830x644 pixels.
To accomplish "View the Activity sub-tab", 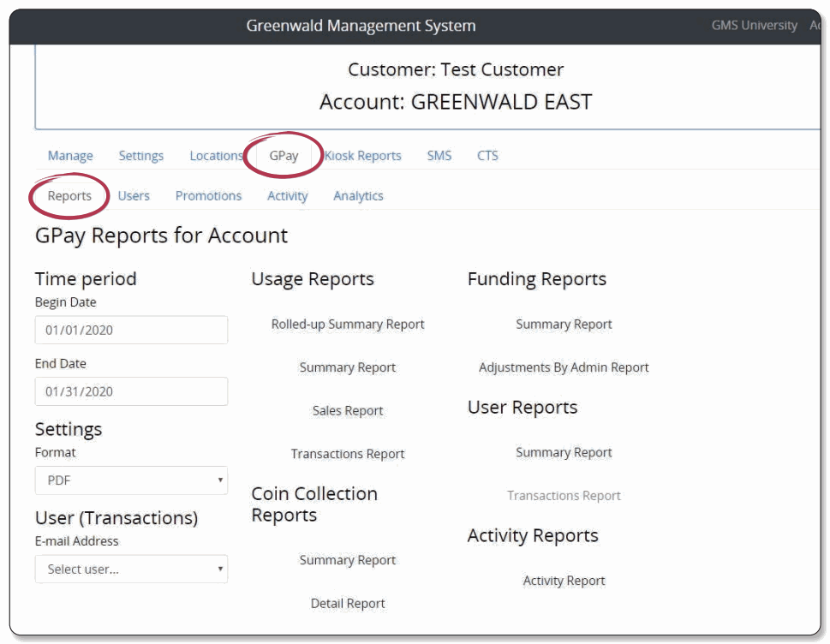I will (x=288, y=196).
